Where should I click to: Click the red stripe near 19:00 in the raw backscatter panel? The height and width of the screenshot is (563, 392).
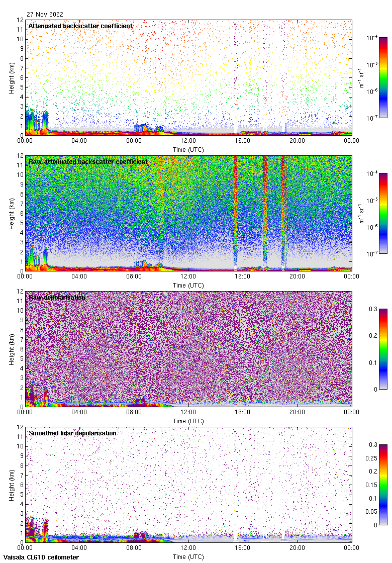(283, 212)
